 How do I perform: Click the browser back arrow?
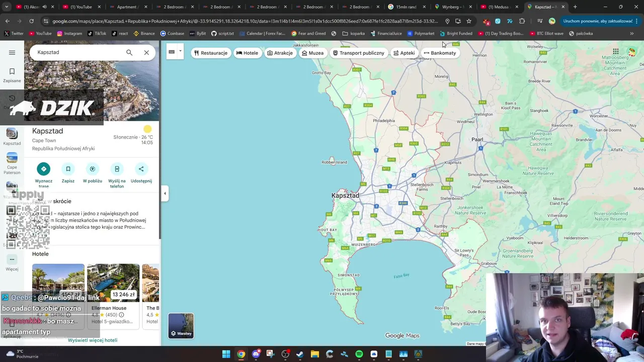[x=7, y=21]
